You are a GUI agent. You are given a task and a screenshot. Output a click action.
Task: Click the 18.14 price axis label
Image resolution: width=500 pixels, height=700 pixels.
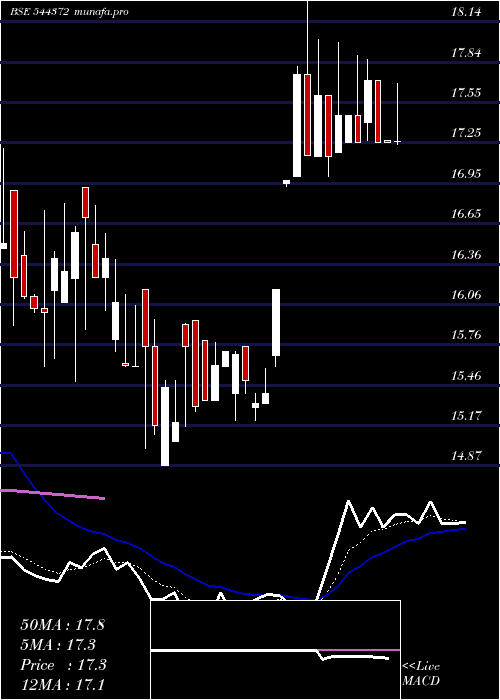466,12
